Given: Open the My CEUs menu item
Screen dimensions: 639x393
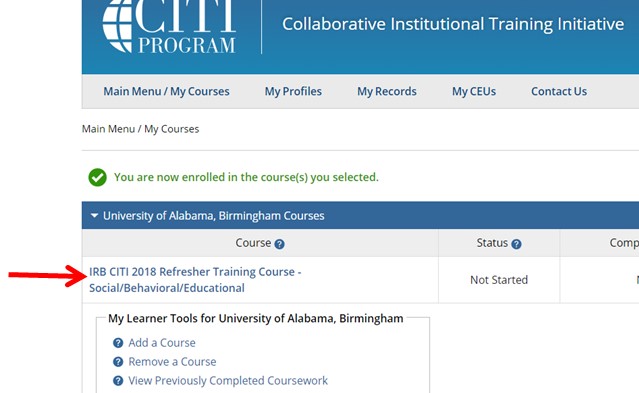Looking at the screenshot, I should tap(474, 91).
